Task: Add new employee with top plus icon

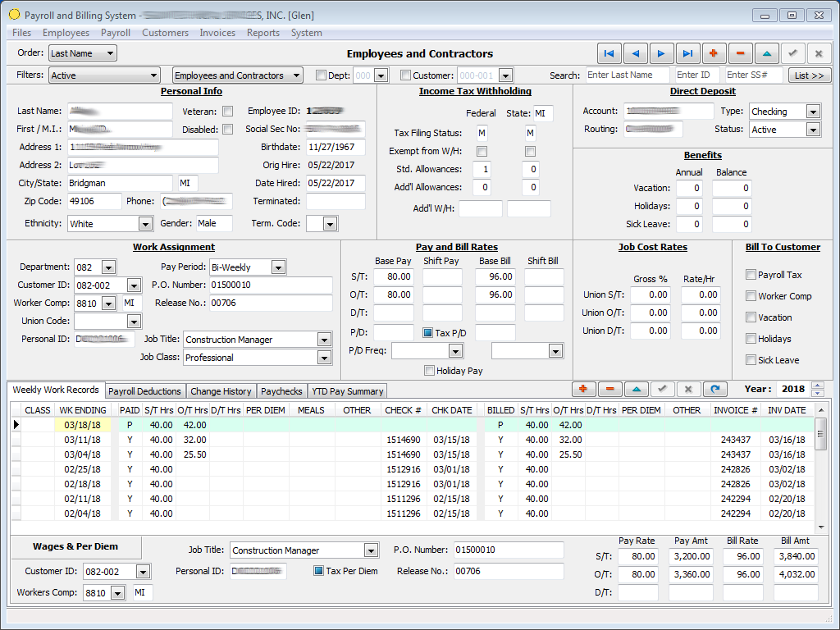Action: [x=714, y=53]
